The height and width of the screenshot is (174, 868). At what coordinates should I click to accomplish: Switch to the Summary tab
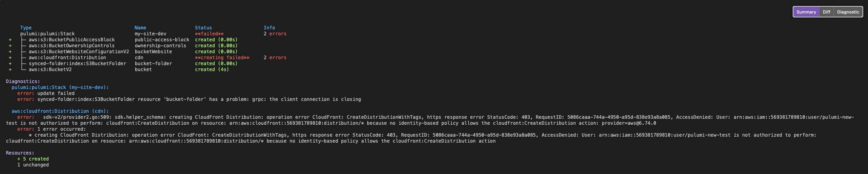coord(806,12)
